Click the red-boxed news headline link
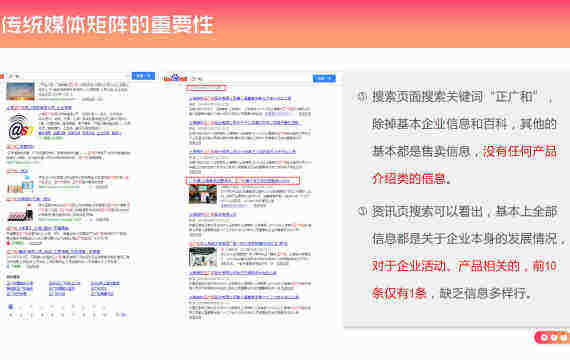This screenshot has width=570, height=360. (242, 180)
